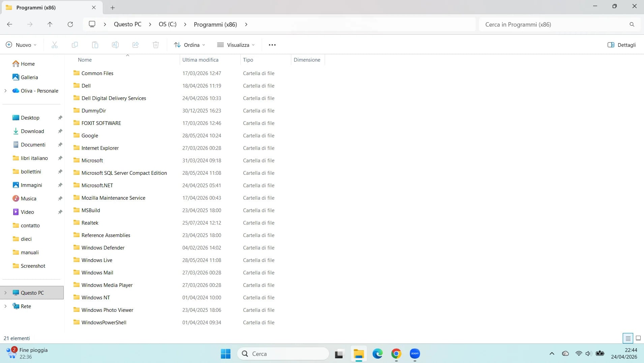Select the Windows Defender folder
Screen dimensions: 644x363
coord(103,247)
